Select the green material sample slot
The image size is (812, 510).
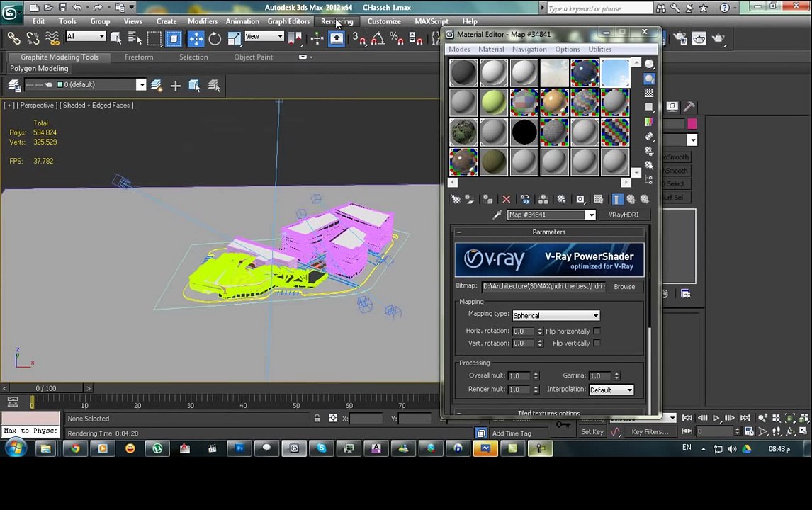[494, 102]
